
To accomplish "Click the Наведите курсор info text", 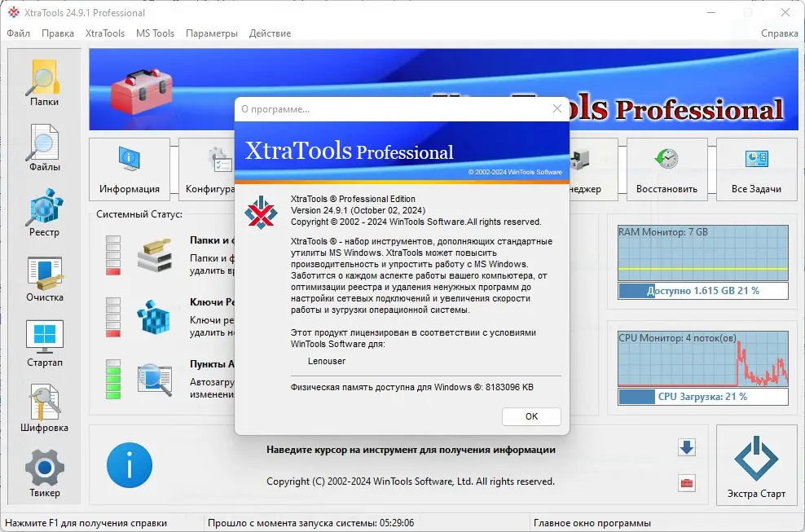I will 411,450.
